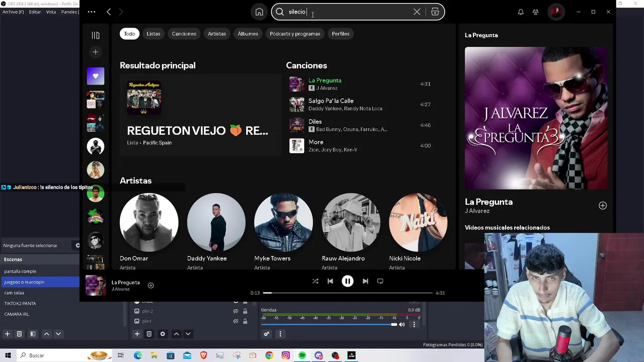Add a new OBS scene
The height and width of the screenshot is (362, 644).
pyautogui.click(x=7, y=334)
